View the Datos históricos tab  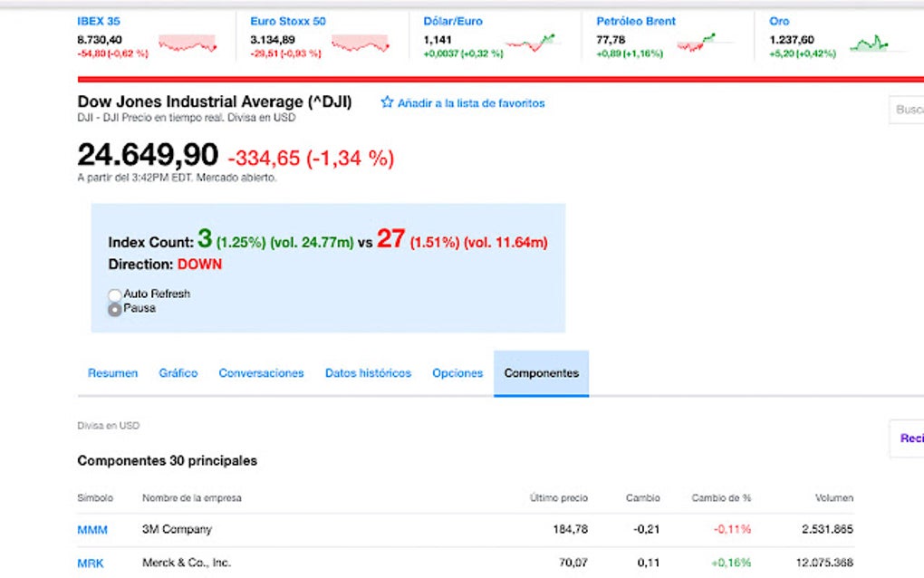tap(368, 372)
